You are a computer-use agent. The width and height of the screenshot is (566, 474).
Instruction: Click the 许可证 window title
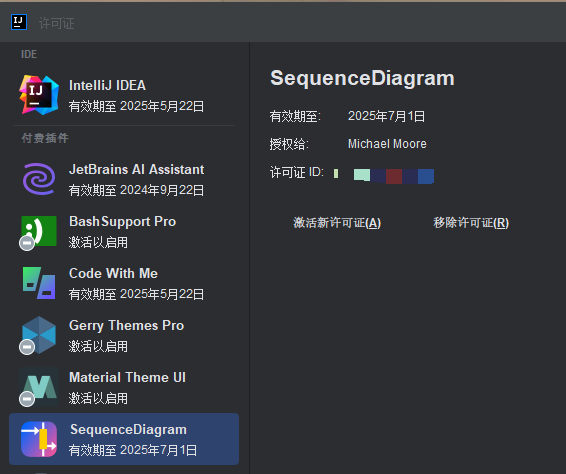(x=57, y=23)
